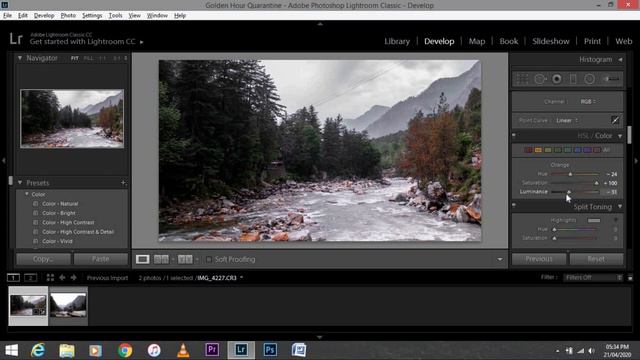640x360 pixels.
Task: Go forward with filmstrip right arrow
Action: tap(73, 278)
